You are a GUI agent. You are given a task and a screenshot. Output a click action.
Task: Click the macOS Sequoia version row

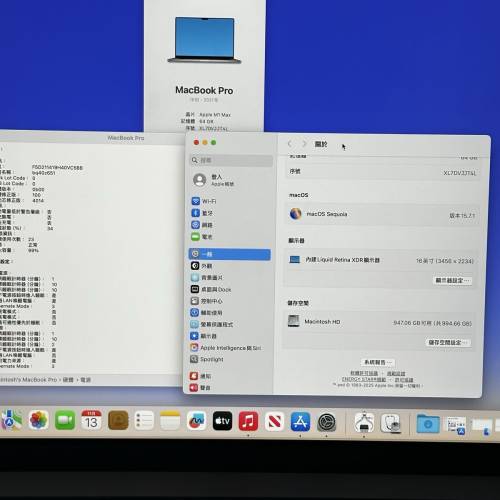tap(381, 214)
